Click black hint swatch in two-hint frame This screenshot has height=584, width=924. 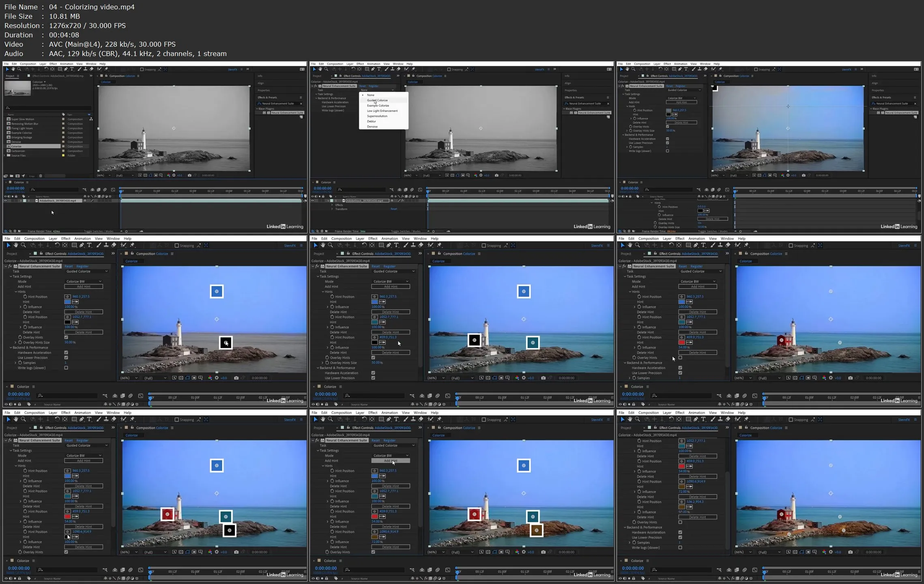(68, 322)
